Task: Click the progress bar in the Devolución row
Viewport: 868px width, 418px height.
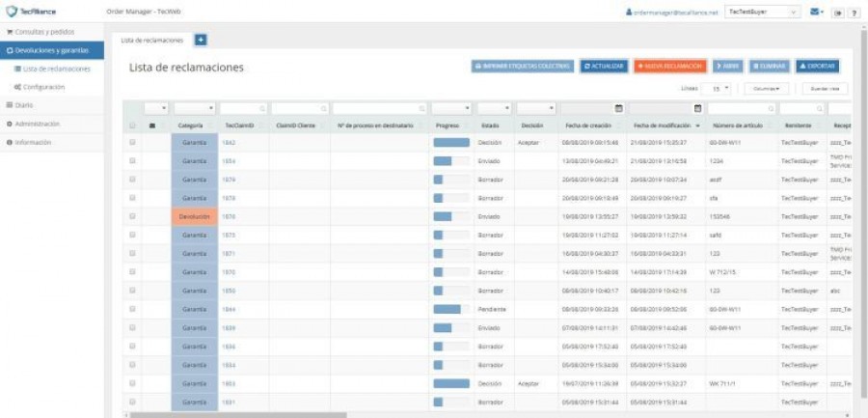Action: (451, 217)
